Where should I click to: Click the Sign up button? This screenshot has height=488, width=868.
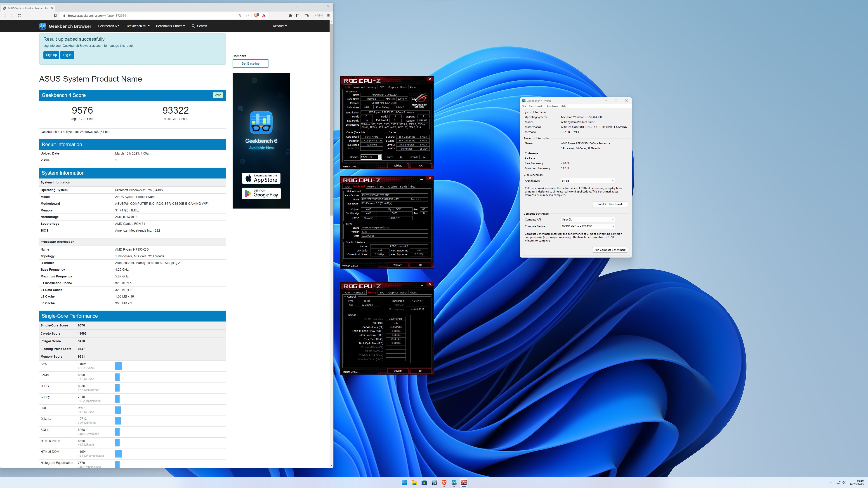point(51,55)
